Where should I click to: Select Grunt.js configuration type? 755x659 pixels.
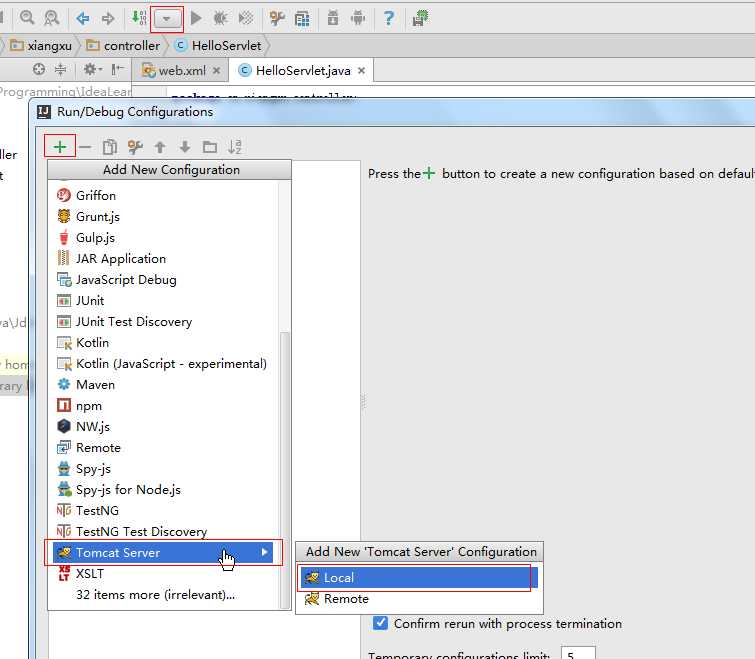tap(164, 217)
